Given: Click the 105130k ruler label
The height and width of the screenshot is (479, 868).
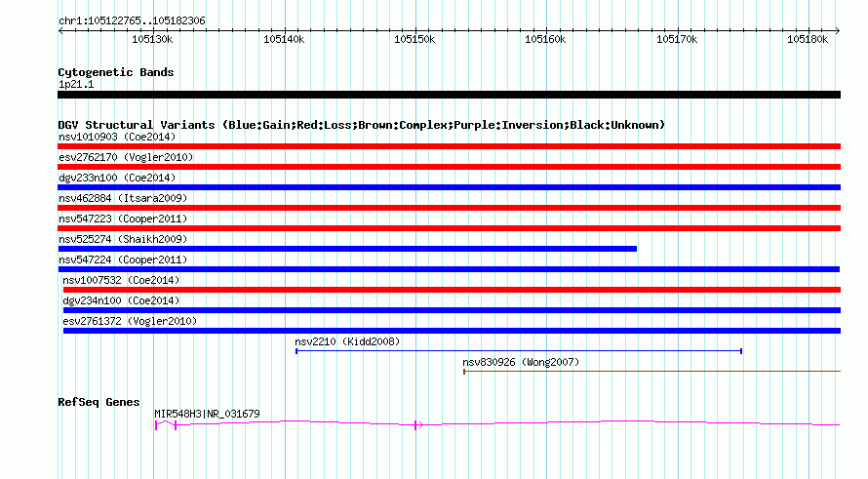Looking at the screenshot, I should (152, 39).
